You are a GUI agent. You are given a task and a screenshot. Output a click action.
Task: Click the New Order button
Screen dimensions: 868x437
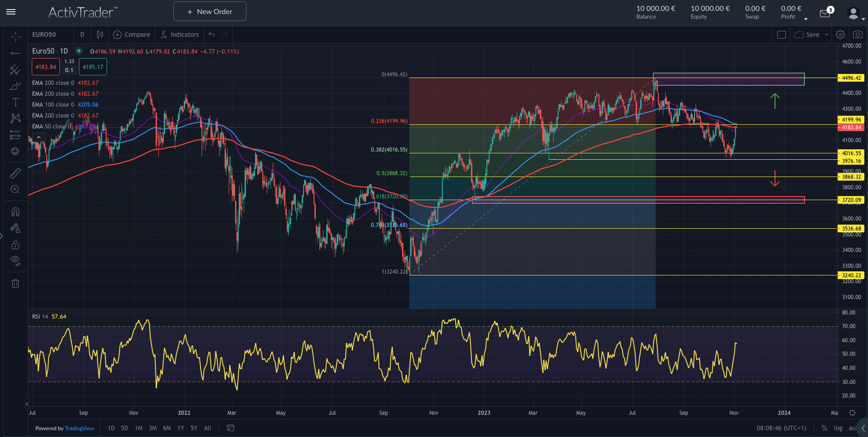209,11
